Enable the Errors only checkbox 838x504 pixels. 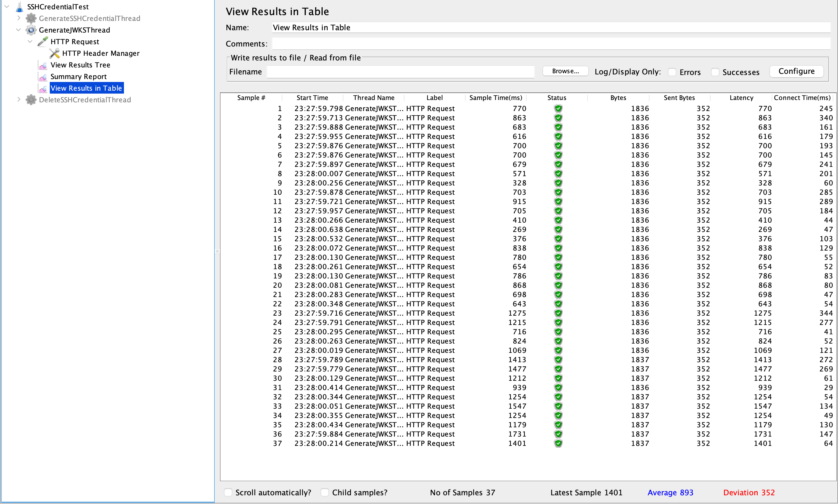click(672, 72)
